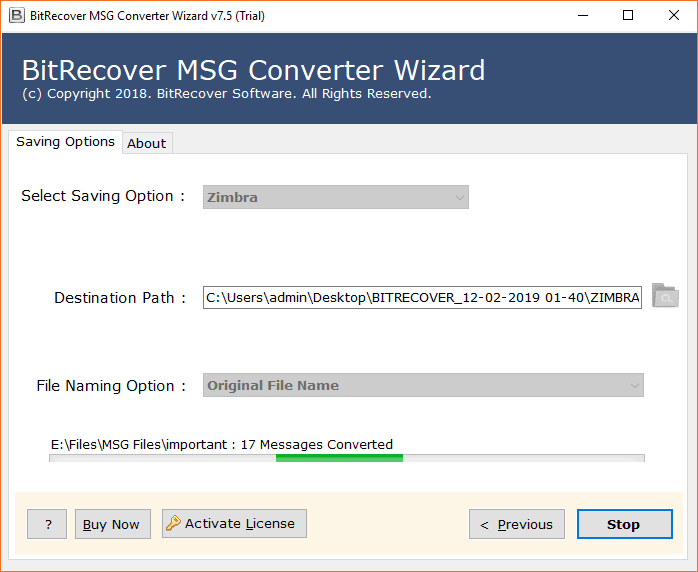Click the 'Destination Path :' label
Screen dimensions: 698x572
coord(120,297)
